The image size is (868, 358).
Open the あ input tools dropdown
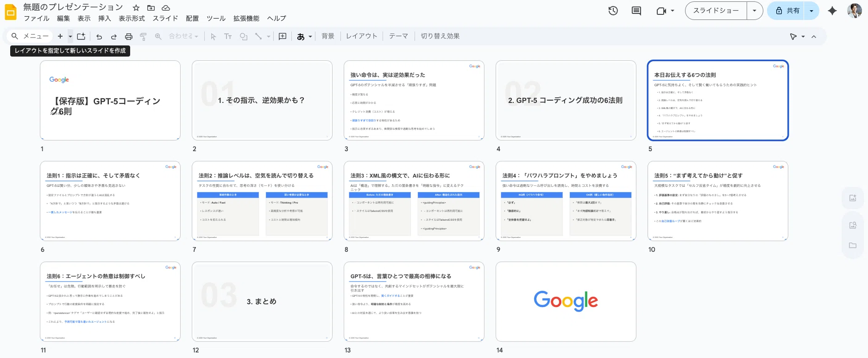pyautogui.click(x=305, y=36)
